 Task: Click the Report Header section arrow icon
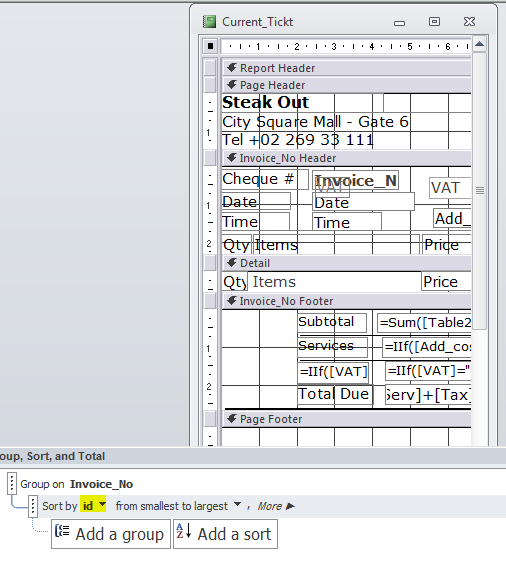pos(232,67)
